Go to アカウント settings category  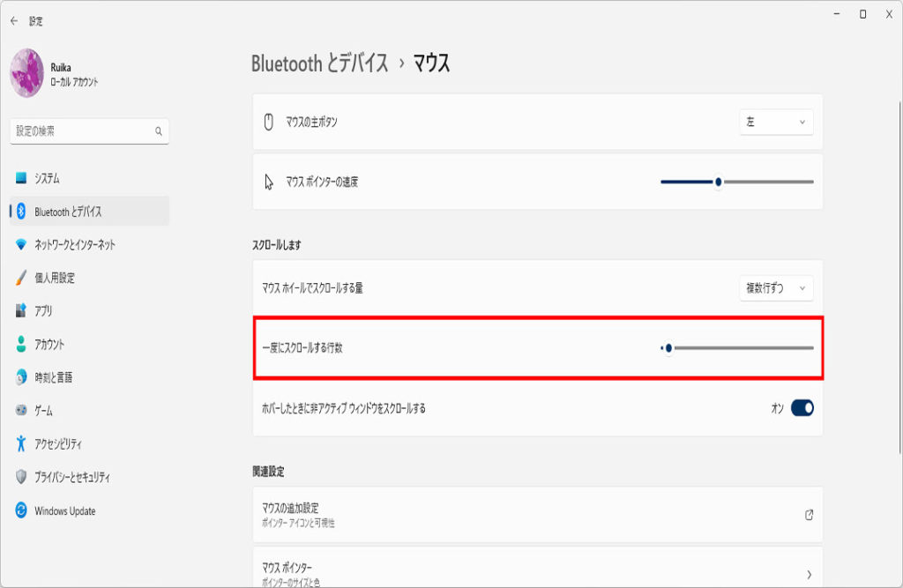click(x=49, y=345)
